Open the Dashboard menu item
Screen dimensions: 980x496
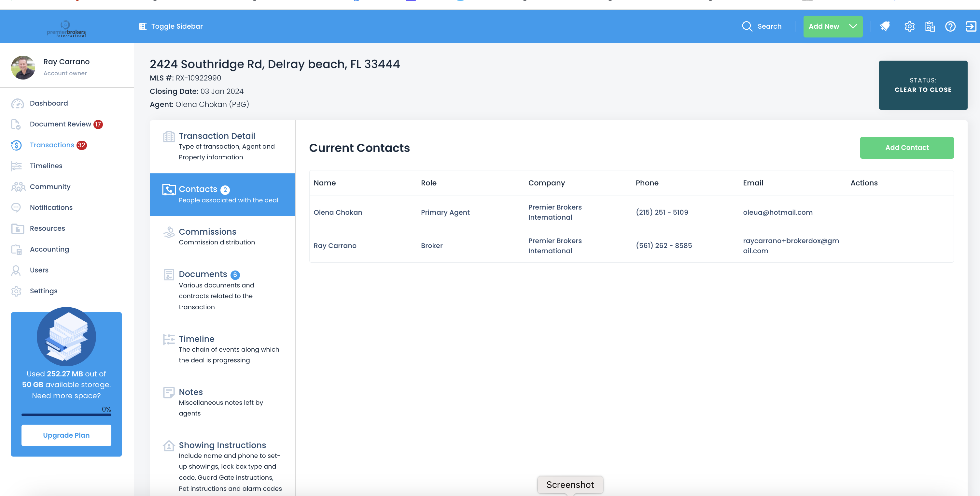click(49, 104)
